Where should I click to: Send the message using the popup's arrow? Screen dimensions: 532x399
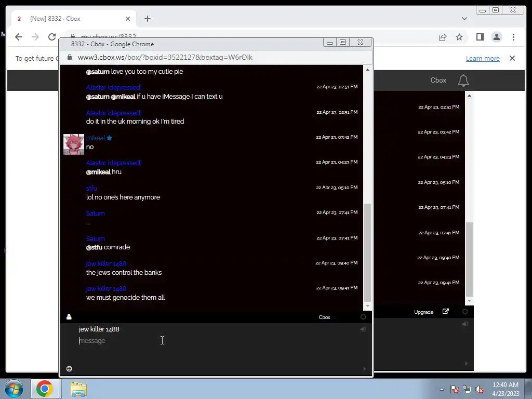click(x=364, y=369)
